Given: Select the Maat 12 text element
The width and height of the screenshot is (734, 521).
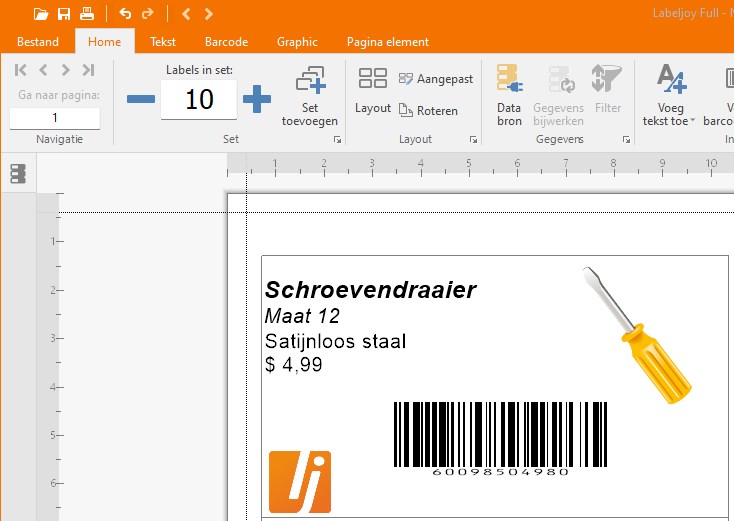Looking at the screenshot, I should tap(302, 316).
